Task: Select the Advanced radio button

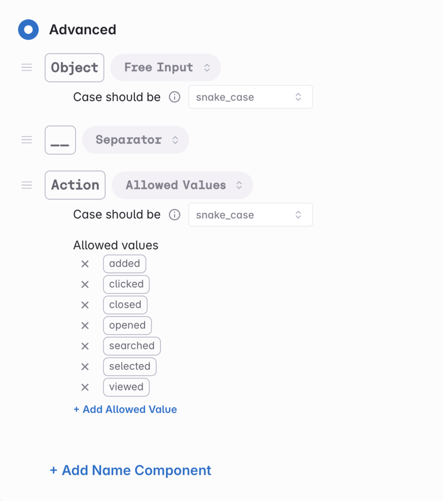Action: click(28, 30)
